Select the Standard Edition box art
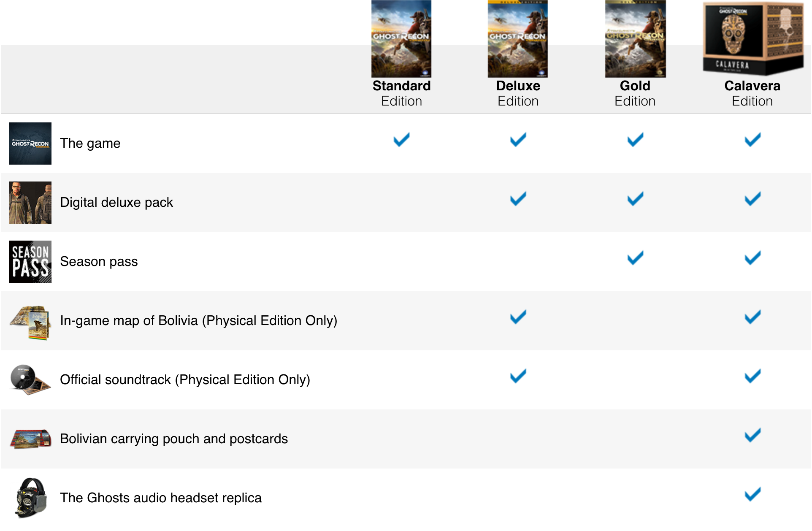This screenshot has width=812, height=531. tap(401, 39)
